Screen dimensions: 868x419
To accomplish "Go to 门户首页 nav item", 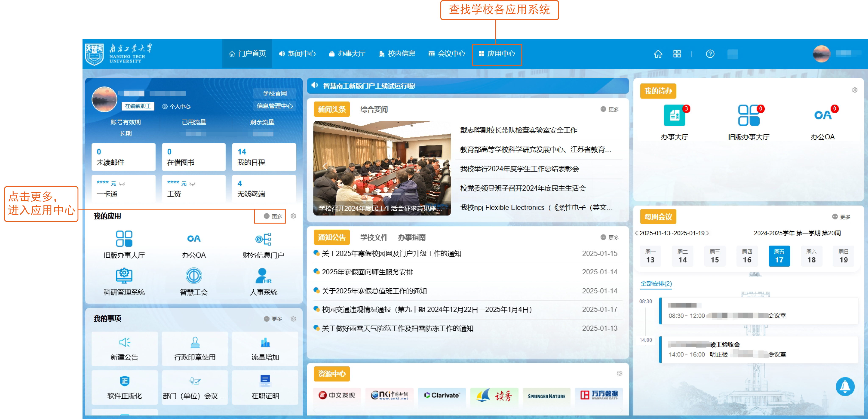I will [247, 54].
